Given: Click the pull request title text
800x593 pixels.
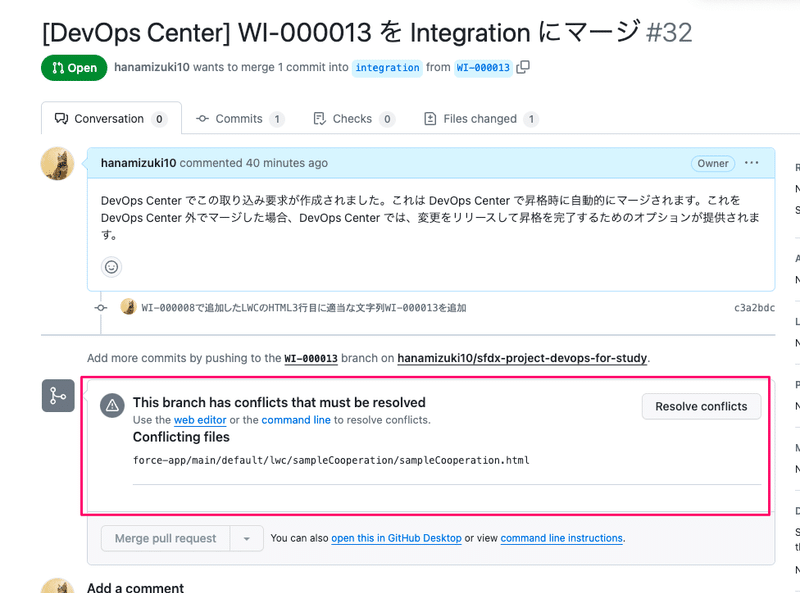Looking at the screenshot, I should click(341, 32).
